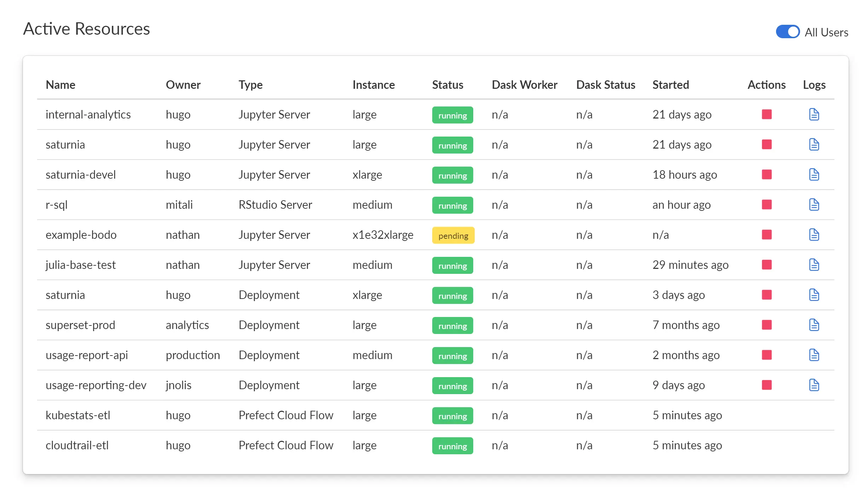The height and width of the screenshot is (496, 868).
Task: Stop the superset-prod deployment
Action: pos(766,325)
